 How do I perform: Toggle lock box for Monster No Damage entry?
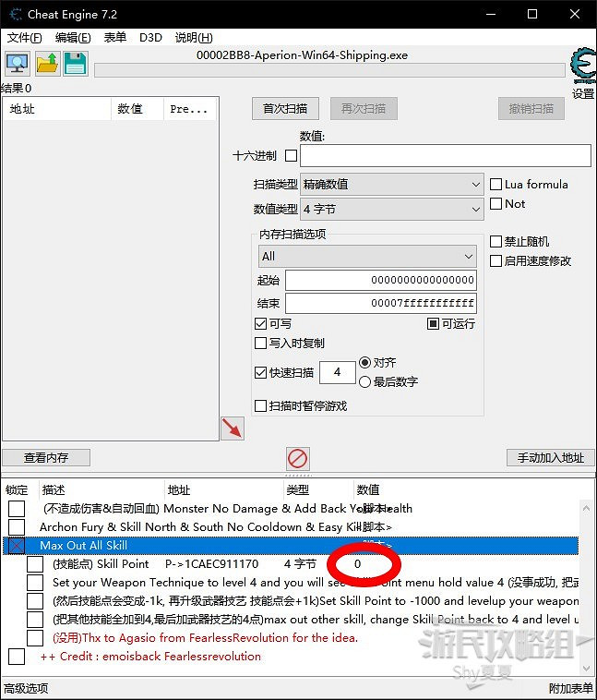click(x=17, y=509)
